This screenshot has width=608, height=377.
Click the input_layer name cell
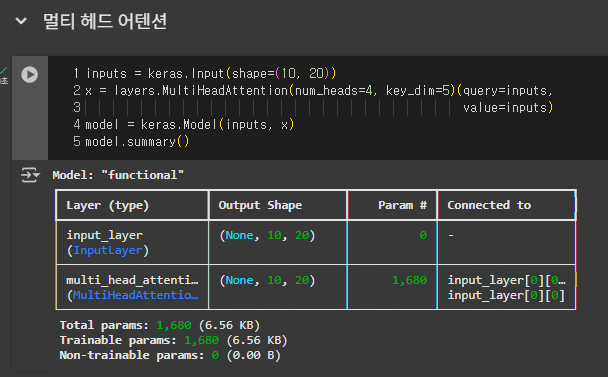click(105, 235)
